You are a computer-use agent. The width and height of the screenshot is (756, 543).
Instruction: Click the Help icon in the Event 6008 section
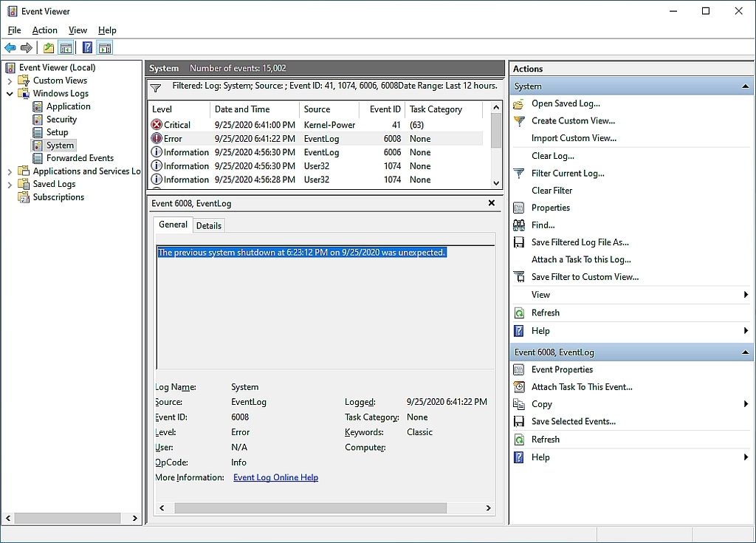point(519,457)
